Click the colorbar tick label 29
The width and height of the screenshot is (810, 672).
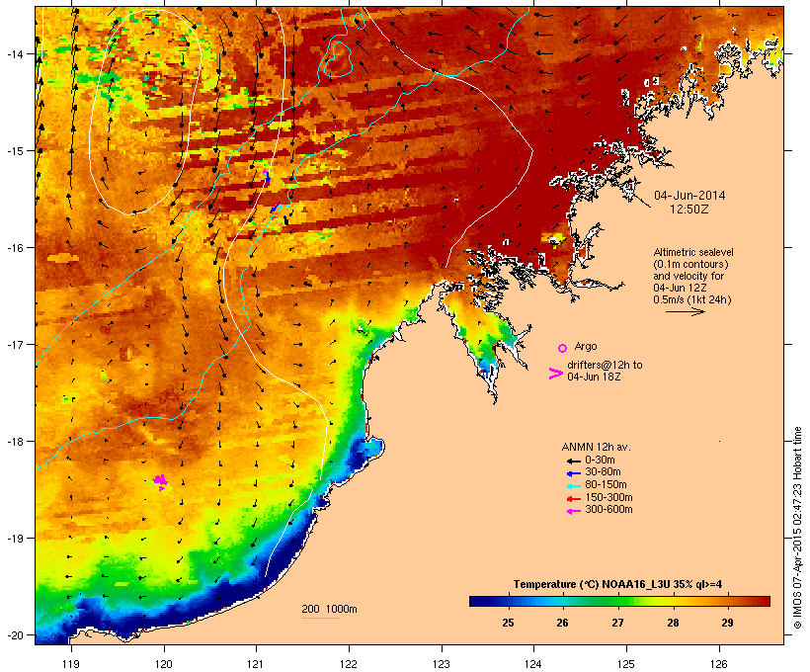pos(727,623)
